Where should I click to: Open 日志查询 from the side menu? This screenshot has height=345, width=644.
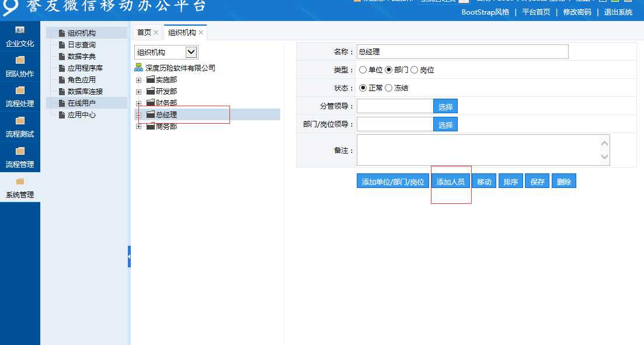coord(81,45)
